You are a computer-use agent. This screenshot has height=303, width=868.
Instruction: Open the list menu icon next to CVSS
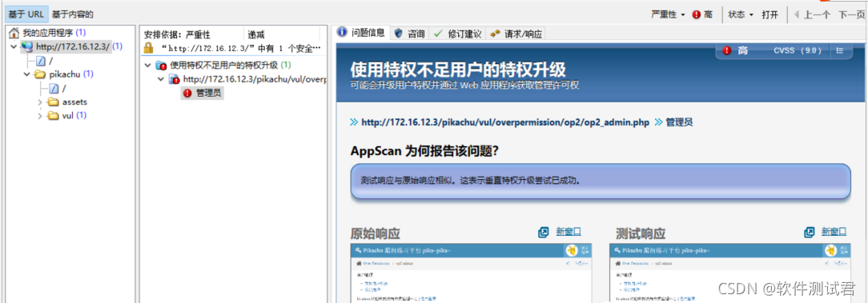(839, 50)
